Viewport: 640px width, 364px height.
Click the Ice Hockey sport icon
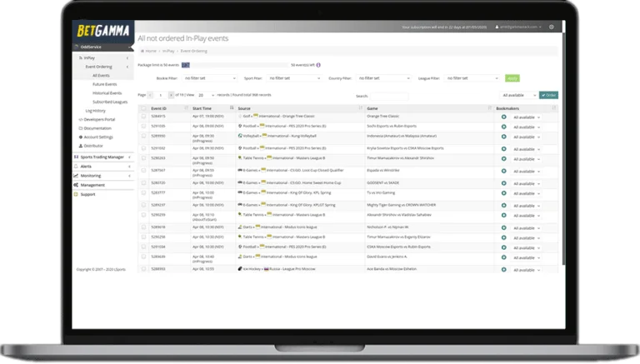[240, 268]
